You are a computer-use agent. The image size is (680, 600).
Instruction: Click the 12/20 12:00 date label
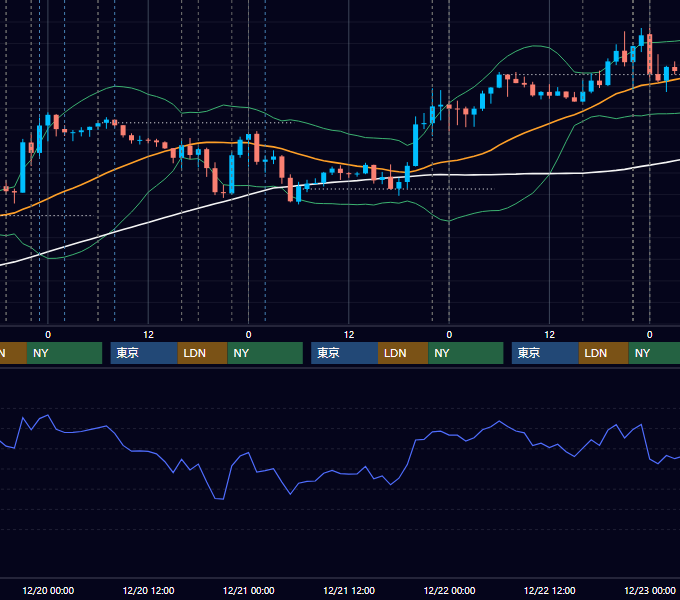(148, 590)
